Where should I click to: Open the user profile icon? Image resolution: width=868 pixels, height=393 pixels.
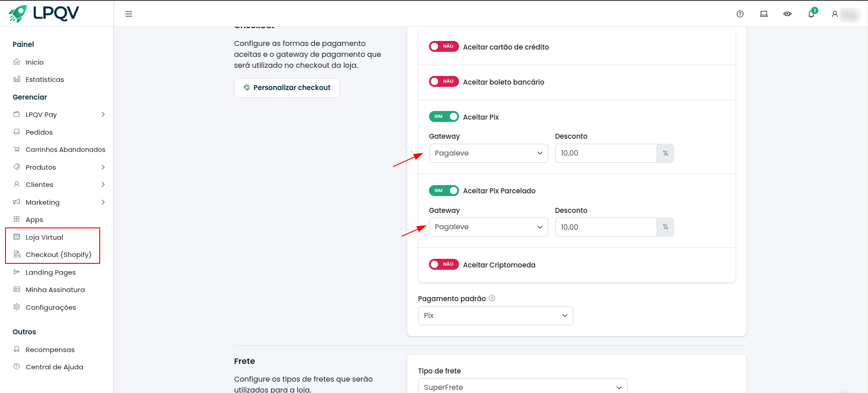coord(835,14)
